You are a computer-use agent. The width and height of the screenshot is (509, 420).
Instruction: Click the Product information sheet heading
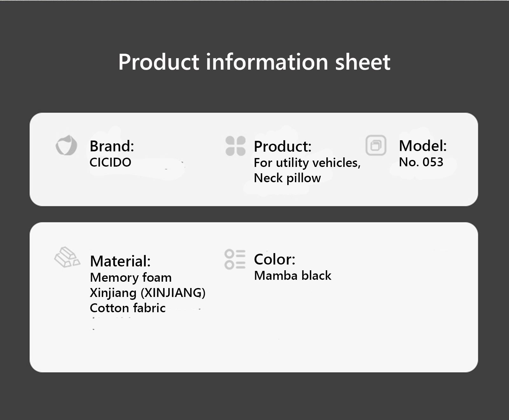[x=254, y=62]
